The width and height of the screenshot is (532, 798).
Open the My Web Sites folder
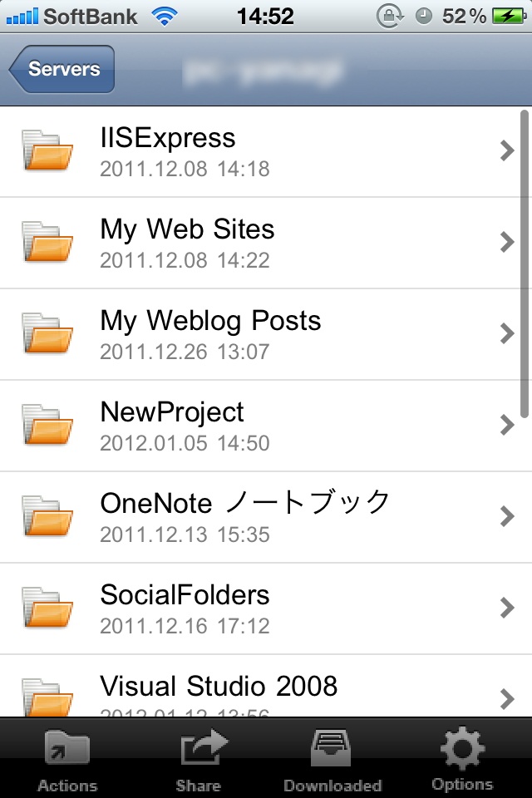249,242
